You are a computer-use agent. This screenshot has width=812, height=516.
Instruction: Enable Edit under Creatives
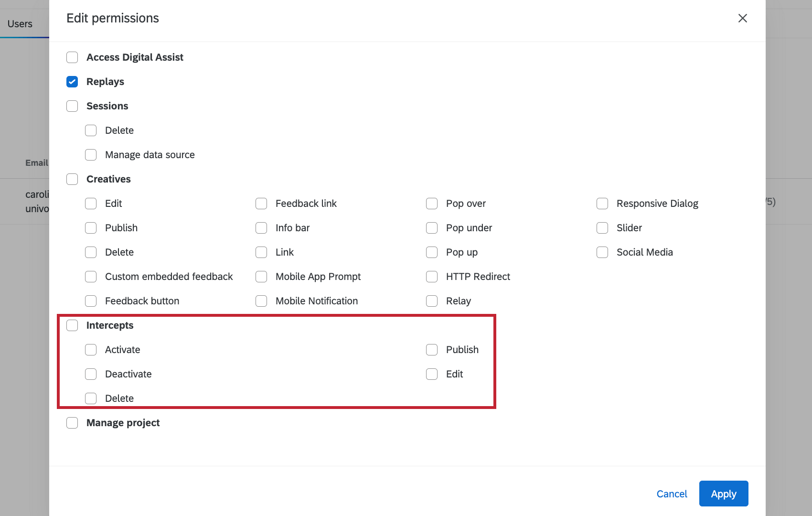pyautogui.click(x=91, y=204)
